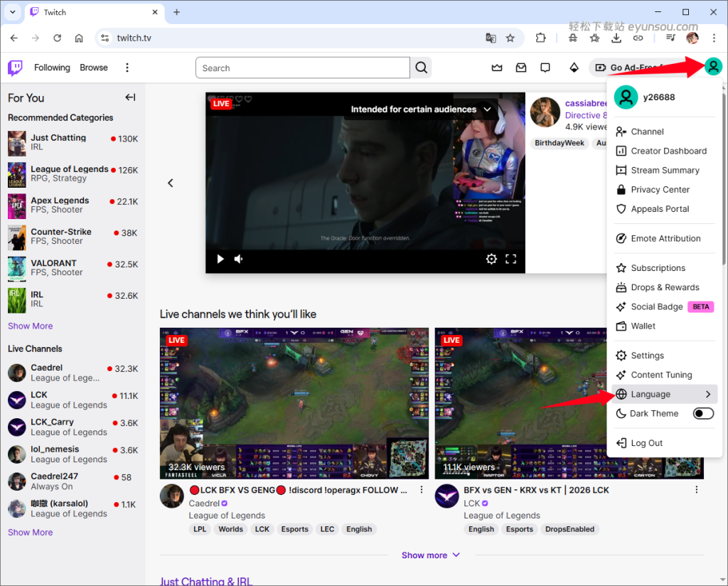728x586 pixels.
Task: Open Emote Attribution menu item
Action: coord(665,239)
